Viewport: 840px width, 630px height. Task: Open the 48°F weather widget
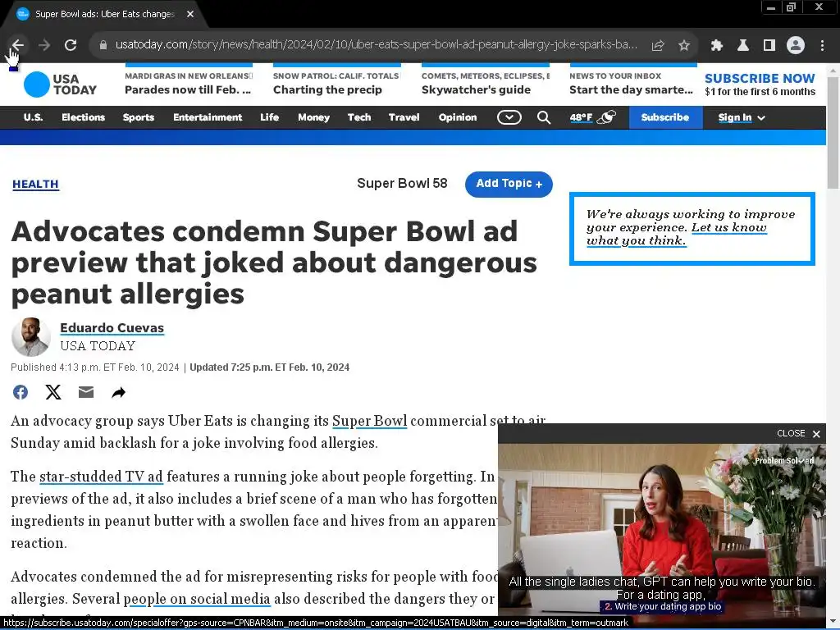592,117
